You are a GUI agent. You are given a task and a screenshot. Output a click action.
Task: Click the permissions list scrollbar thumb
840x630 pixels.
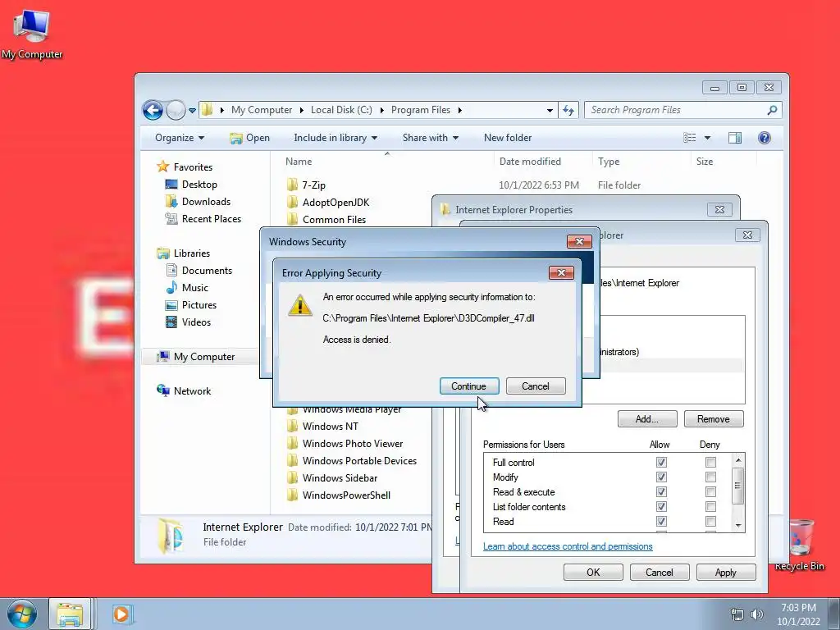[x=738, y=486]
